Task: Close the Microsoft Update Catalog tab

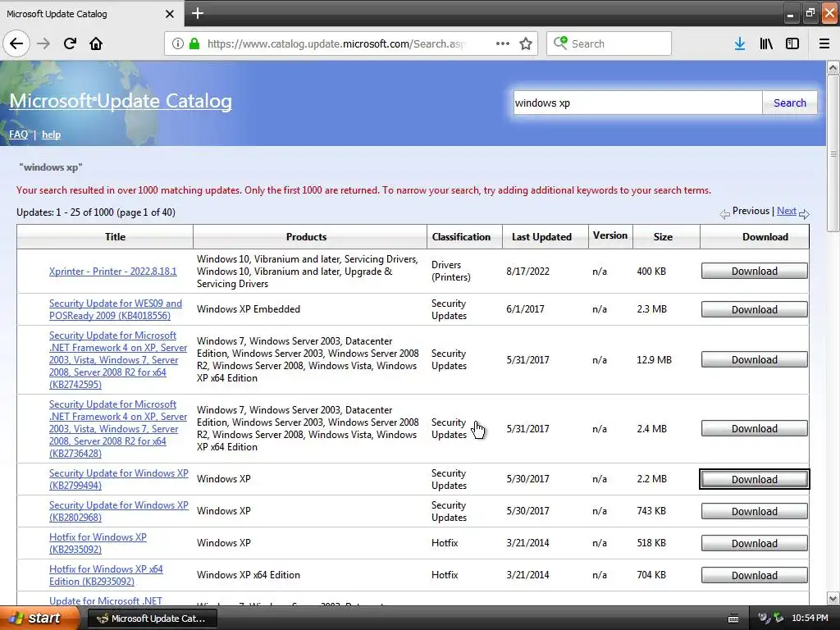Action: pos(170,14)
